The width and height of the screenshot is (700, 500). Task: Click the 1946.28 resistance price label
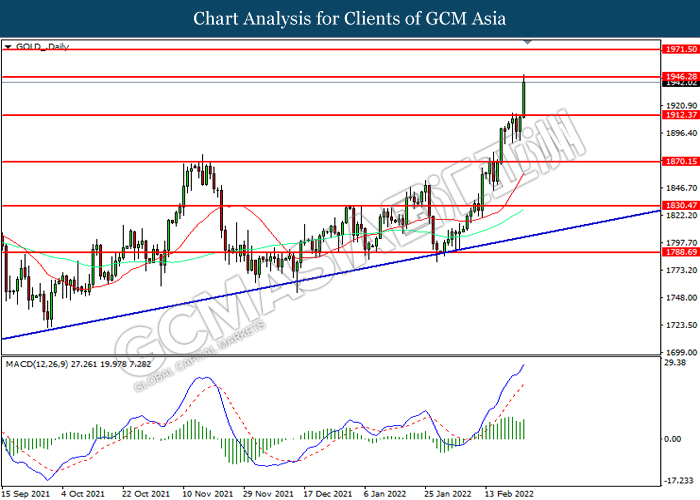click(x=681, y=76)
